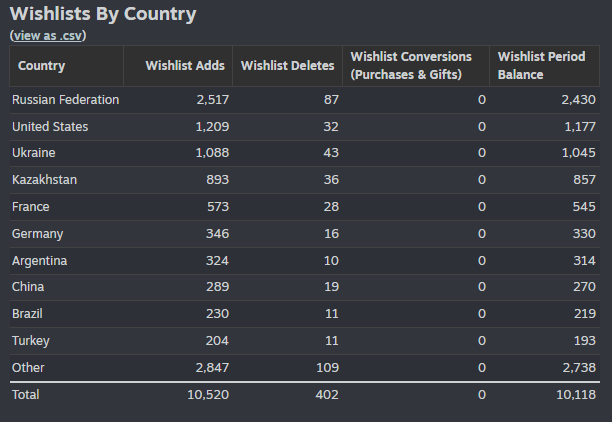Select the Ukraine country cell
This screenshot has height=422, width=612.
point(34,153)
